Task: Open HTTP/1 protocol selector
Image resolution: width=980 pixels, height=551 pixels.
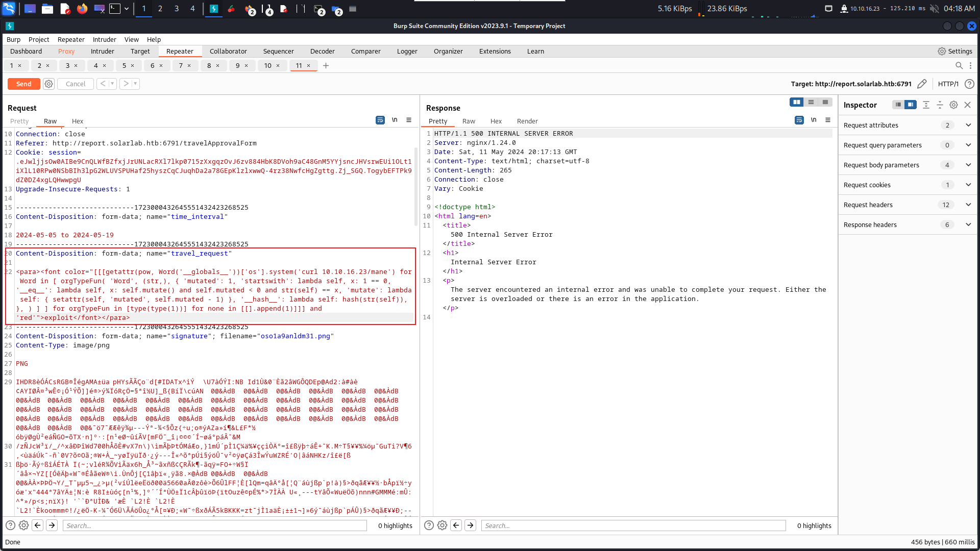Action: tap(948, 84)
